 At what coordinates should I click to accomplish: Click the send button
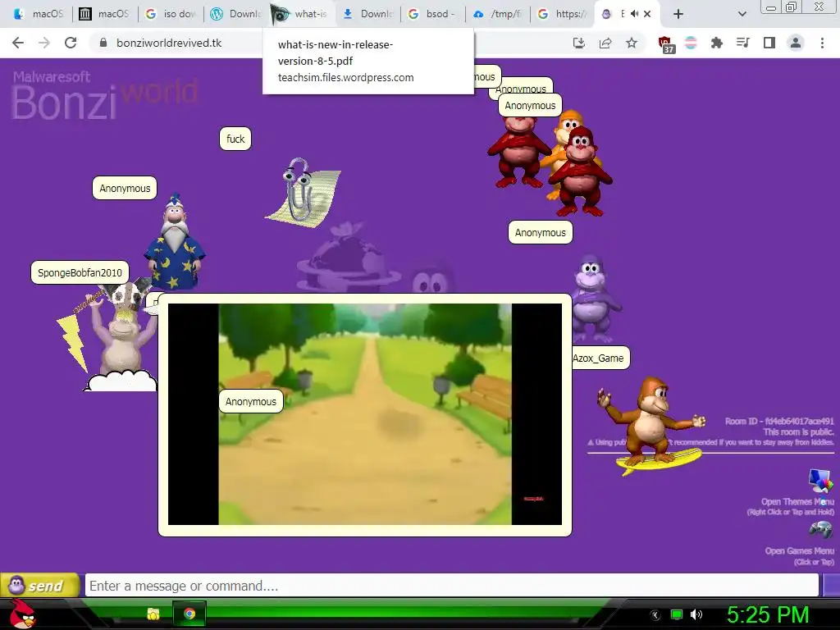pyautogui.click(x=39, y=585)
